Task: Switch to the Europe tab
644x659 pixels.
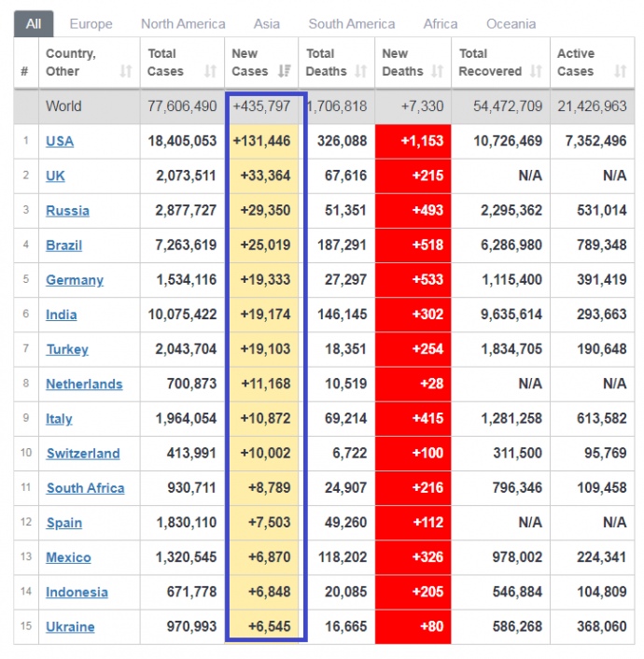Action: (91, 24)
